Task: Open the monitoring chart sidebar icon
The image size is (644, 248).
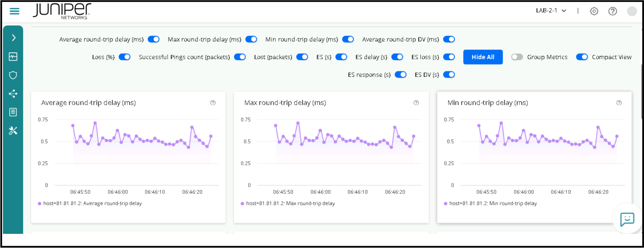Action: click(x=13, y=57)
